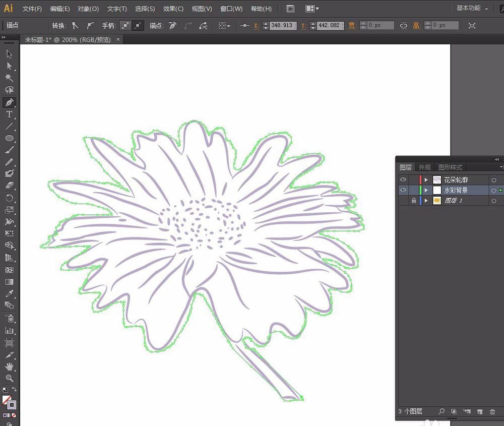The height and width of the screenshot is (426, 504).
Task: Open the 基本功能 workspace dropdown
Action: pos(472,9)
